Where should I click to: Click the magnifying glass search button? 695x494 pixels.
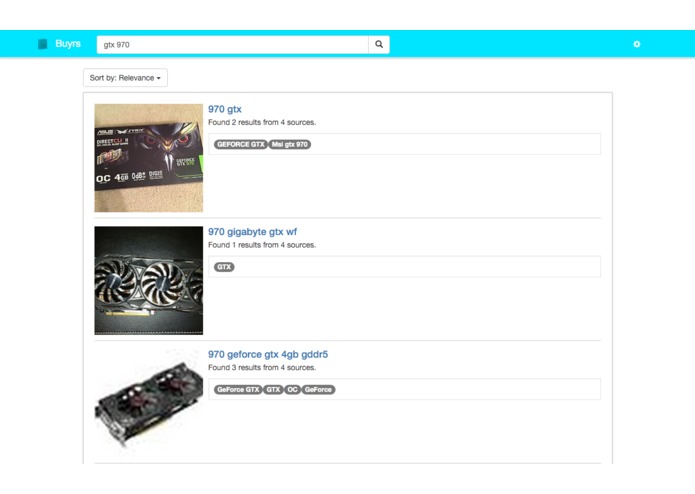click(x=379, y=45)
